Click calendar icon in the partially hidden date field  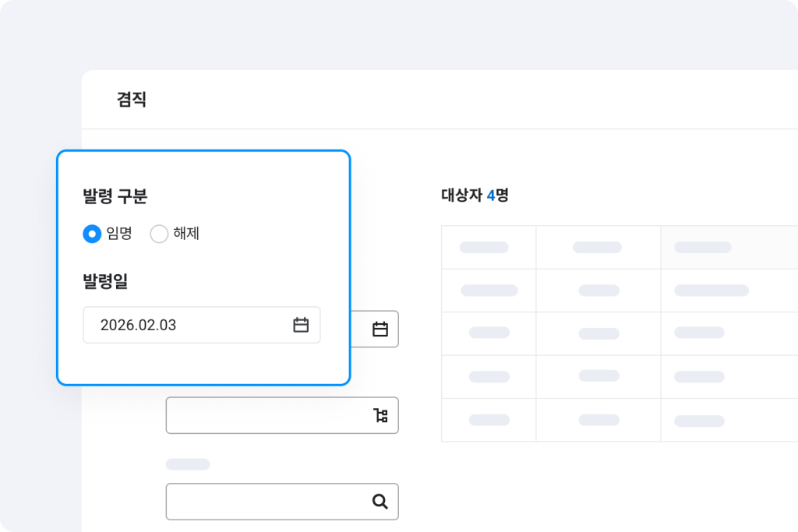(380, 329)
